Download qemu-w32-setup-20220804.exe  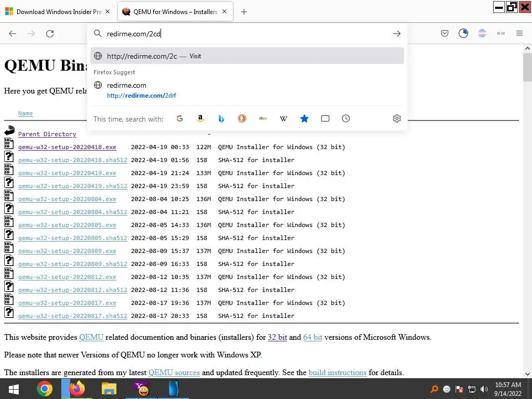(67, 199)
